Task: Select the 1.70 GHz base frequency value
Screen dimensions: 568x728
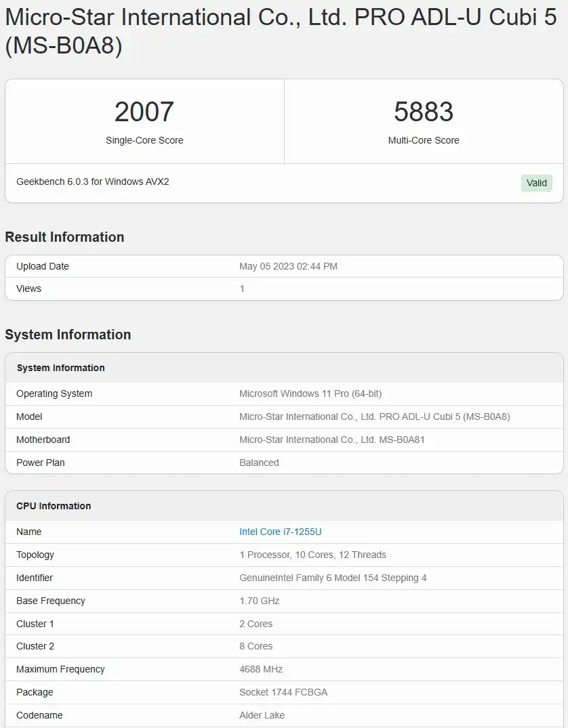Action: (259, 601)
